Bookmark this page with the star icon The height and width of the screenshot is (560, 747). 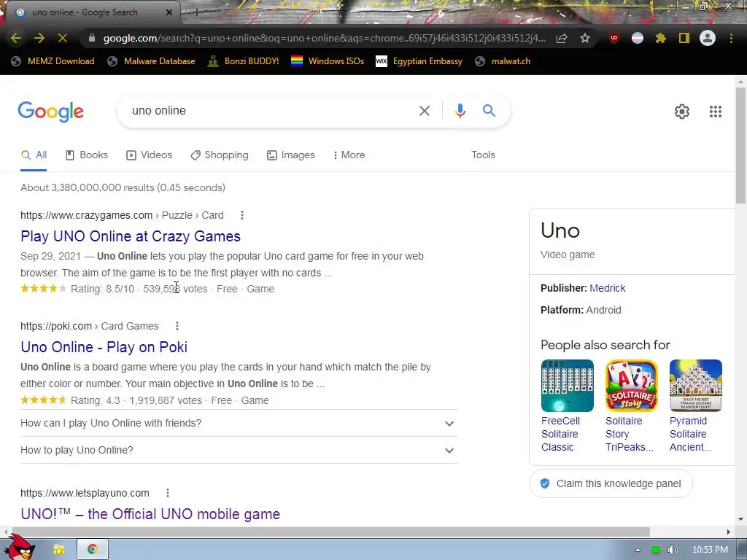click(585, 38)
